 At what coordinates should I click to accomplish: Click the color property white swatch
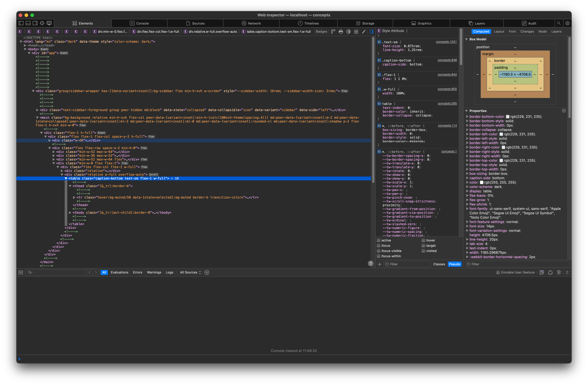click(481, 183)
